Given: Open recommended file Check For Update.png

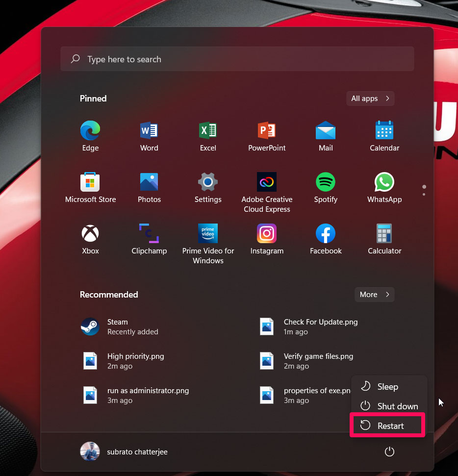Looking at the screenshot, I should click(320, 326).
